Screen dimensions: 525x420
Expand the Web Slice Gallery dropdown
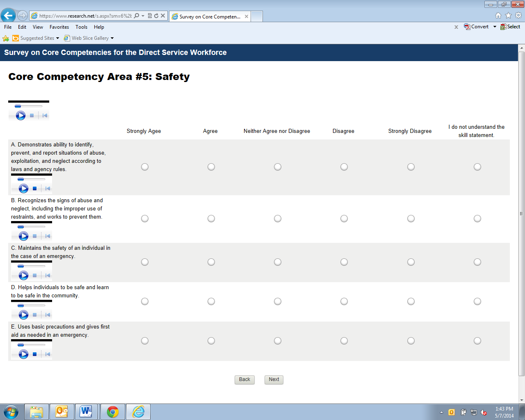pyautogui.click(x=112, y=38)
